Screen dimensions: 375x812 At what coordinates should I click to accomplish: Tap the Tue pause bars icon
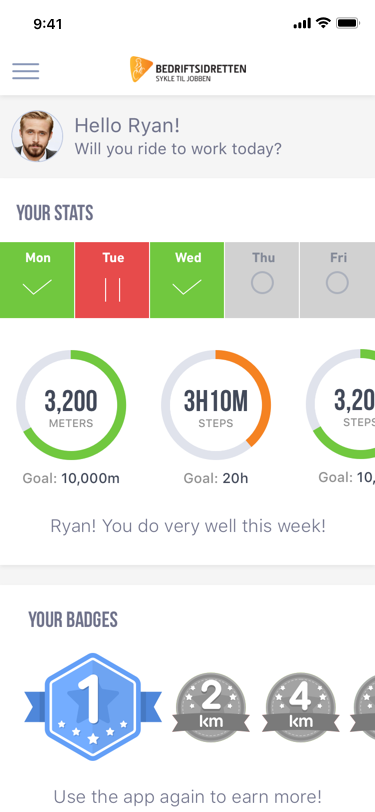(112, 289)
